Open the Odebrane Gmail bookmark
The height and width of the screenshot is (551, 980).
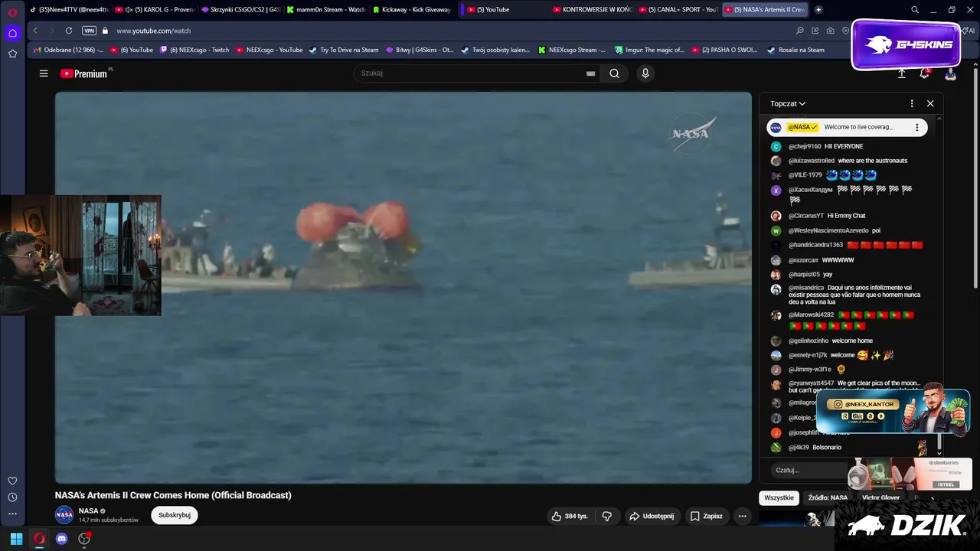pyautogui.click(x=68, y=50)
